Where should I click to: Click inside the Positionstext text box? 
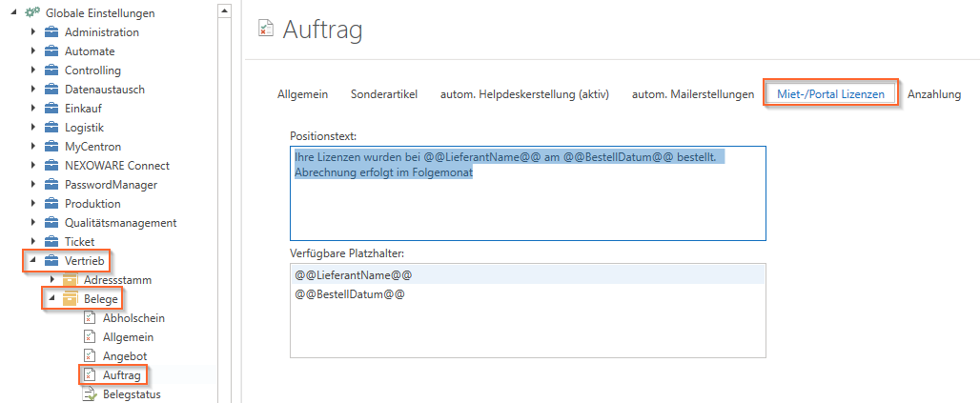(528, 193)
